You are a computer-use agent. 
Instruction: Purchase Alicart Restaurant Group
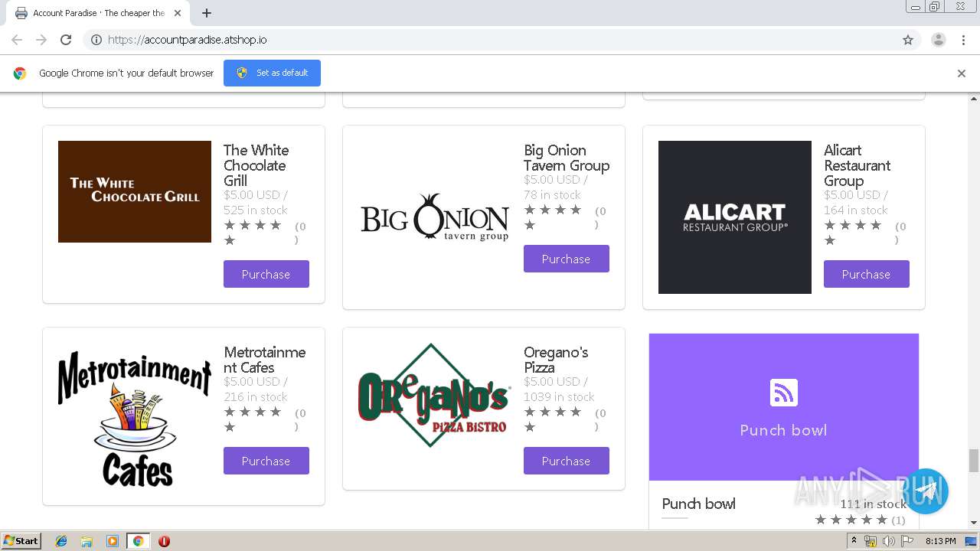[867, 274]
